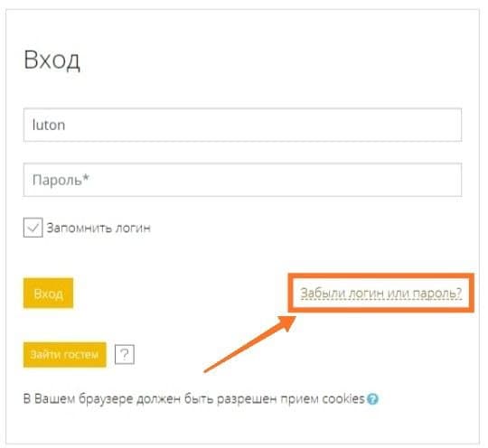488x448 pixels.
Task: Click the orange arrow annotation
Action: click(x=250, y=344)
